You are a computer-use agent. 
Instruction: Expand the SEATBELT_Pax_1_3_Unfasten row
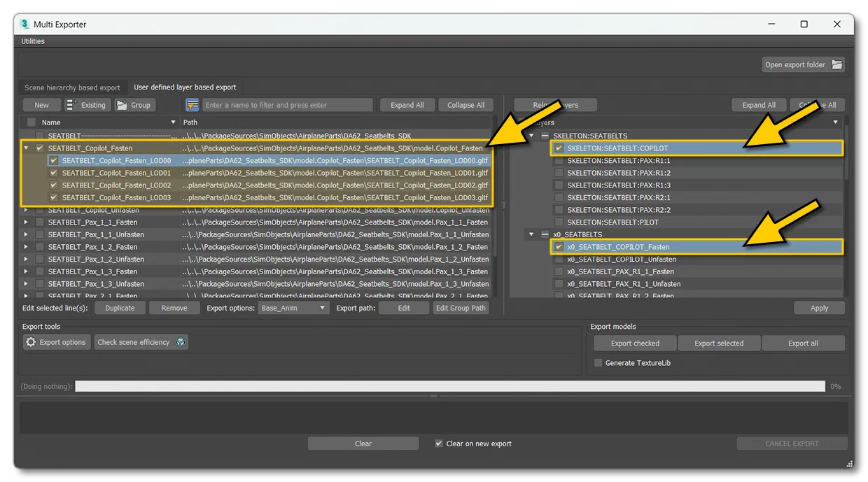point(27,284)
